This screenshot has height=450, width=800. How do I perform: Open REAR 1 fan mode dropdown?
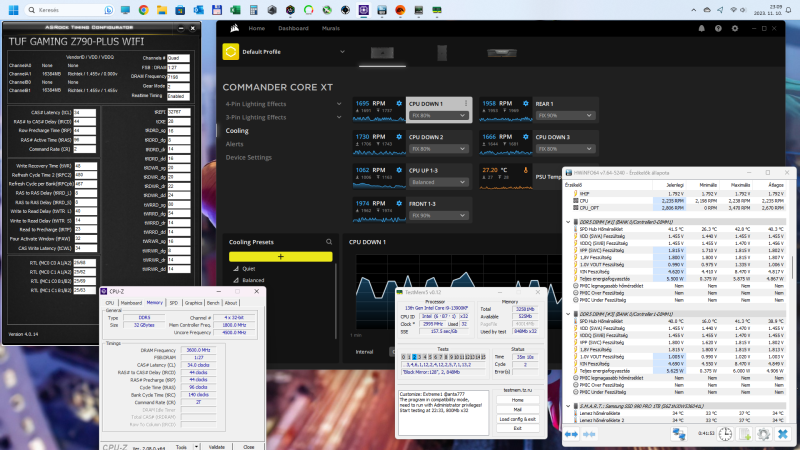point(565,116)
